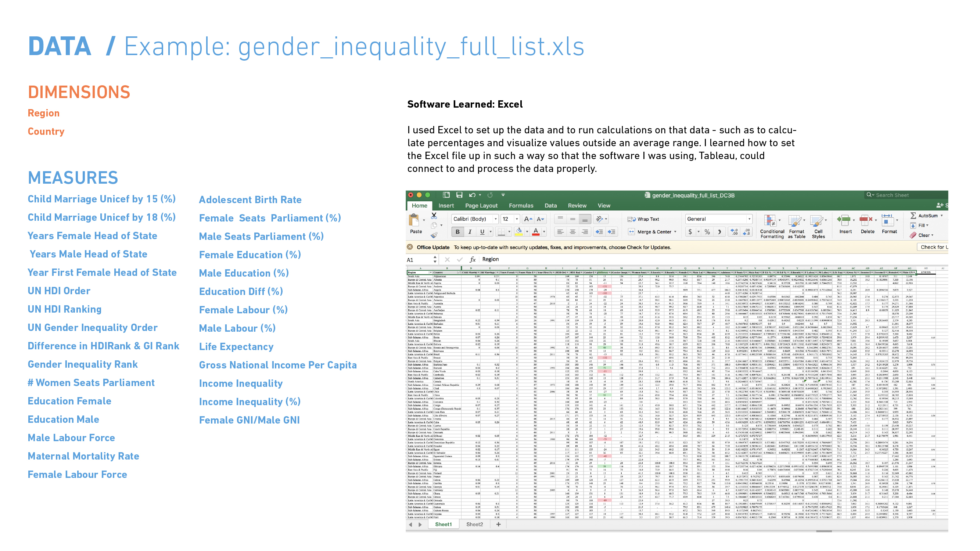Click the Format Painter brush icon
The height and width of the screenshot is (551, 980).
(434, 235)
